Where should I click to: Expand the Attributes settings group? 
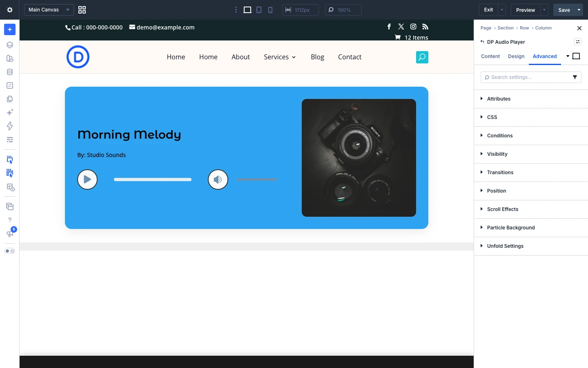click(x=531, y=99)
